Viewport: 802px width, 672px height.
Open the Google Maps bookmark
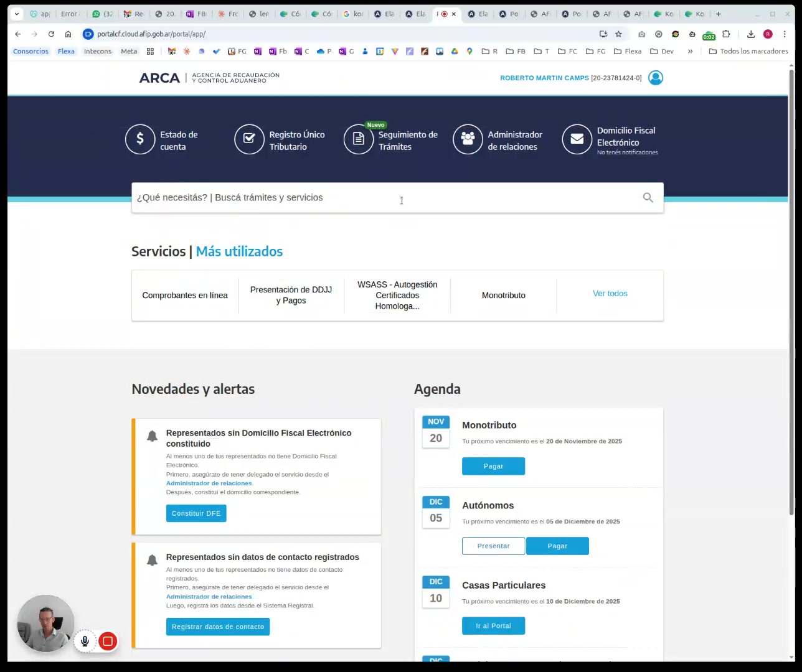click(469, 51)
